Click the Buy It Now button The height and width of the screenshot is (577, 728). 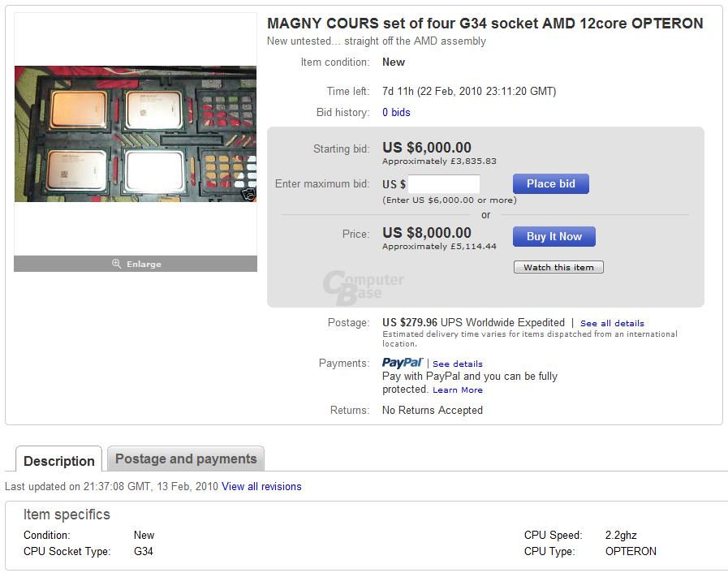(554, 236)
